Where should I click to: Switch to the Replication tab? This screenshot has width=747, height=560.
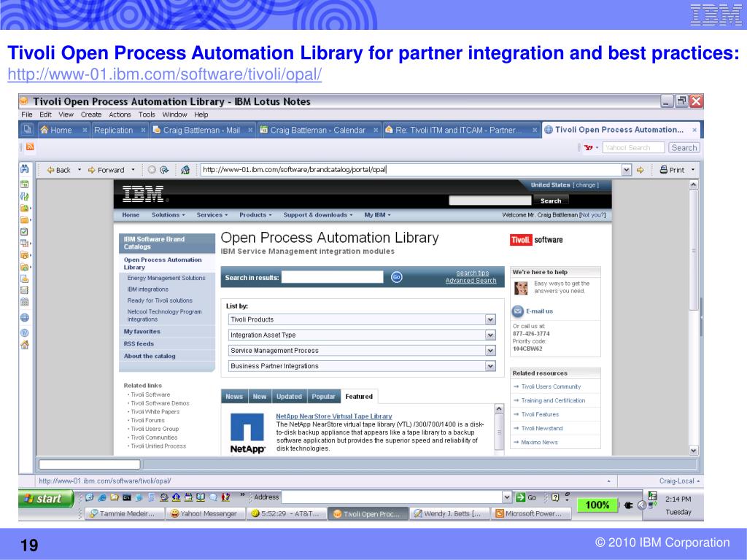click(113, 130)
